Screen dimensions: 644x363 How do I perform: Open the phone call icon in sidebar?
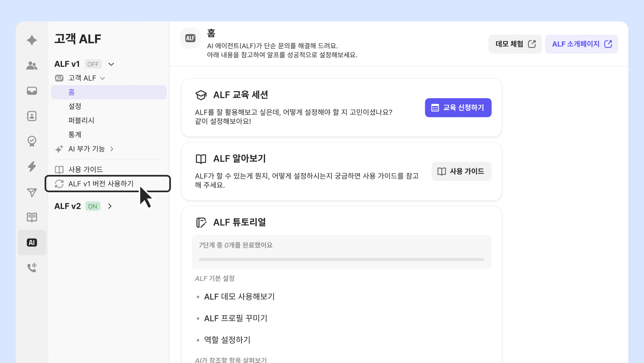32,268
